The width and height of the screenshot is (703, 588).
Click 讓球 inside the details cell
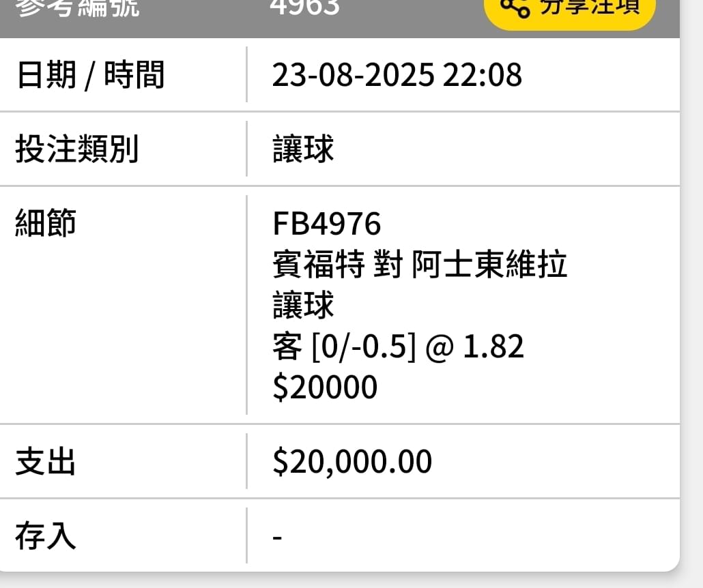304,305
